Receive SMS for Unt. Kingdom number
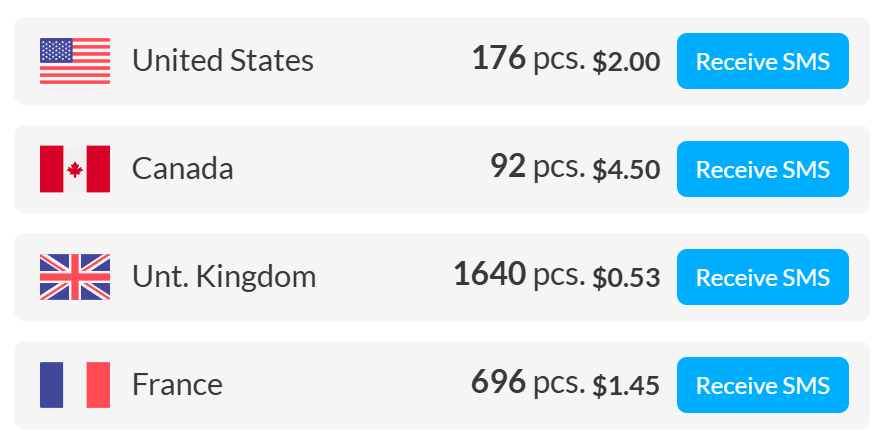Viewport: 872px width, 437px height. tap(762, 277)
